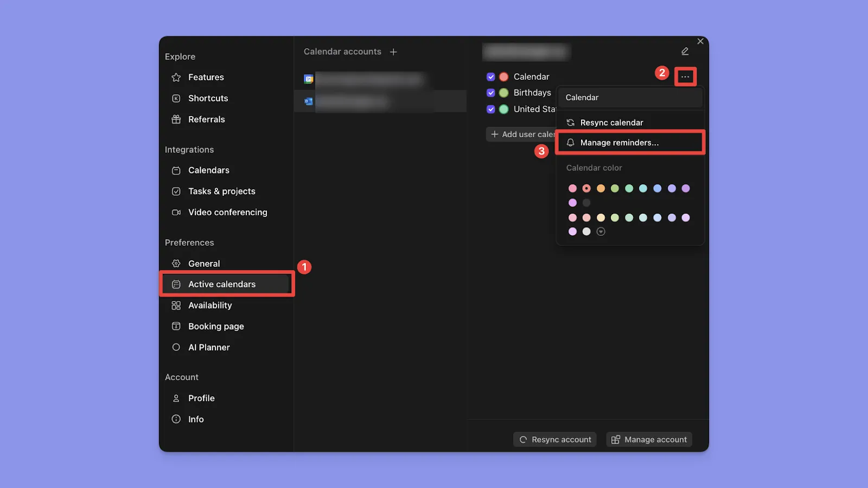Disable the United States holidays calendar
This screenshot has width=868, height=488.
point(491,109)
